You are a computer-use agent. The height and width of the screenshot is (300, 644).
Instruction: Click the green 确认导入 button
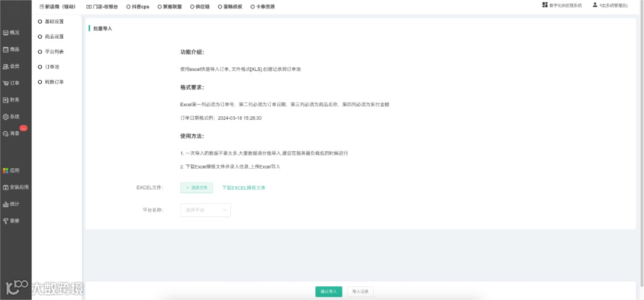point(329,292)
